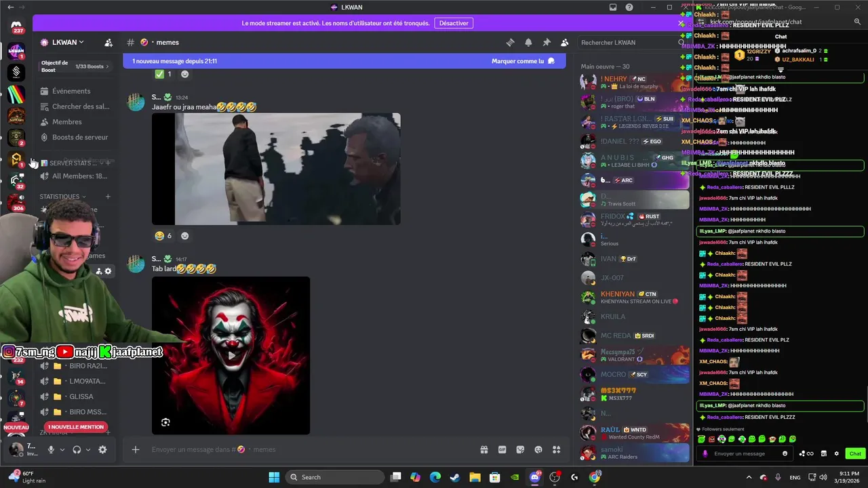Click Kick chat Envoyer un message field

coord(743,453)
